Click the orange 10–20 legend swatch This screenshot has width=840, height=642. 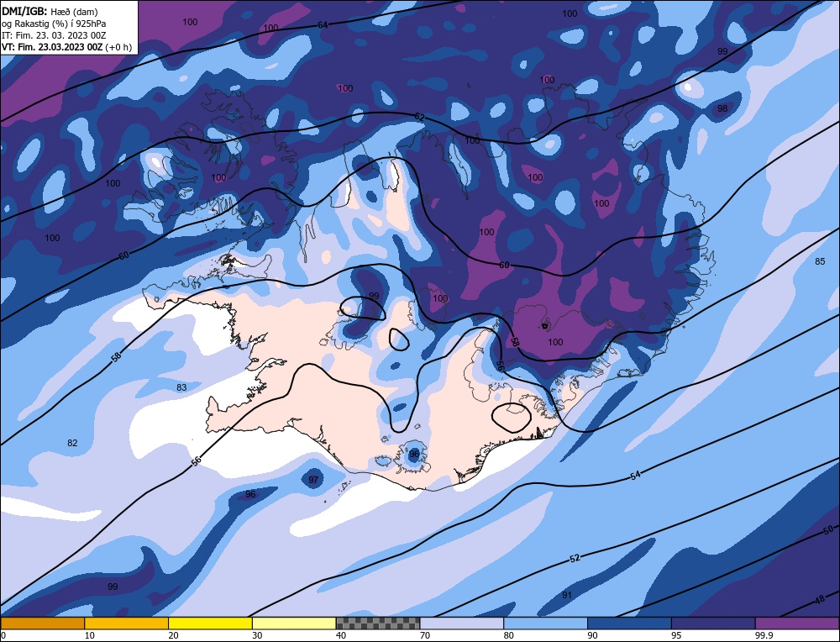click(x=127, y=623)
